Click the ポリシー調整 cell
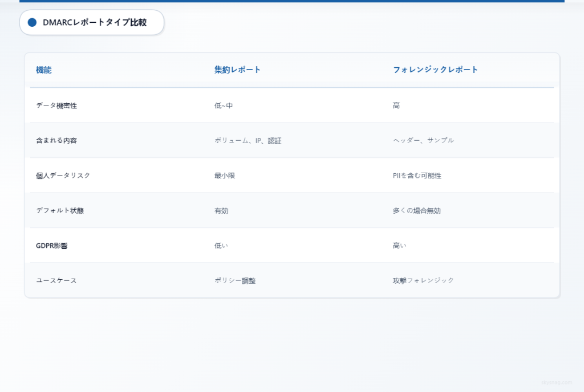584x392 pixels. point(235,280)
